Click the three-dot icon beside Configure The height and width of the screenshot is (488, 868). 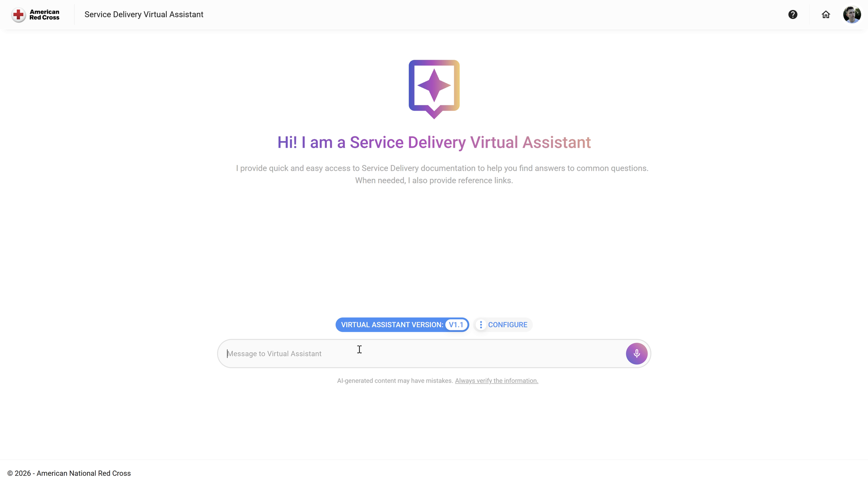click(x=481, y=325)
